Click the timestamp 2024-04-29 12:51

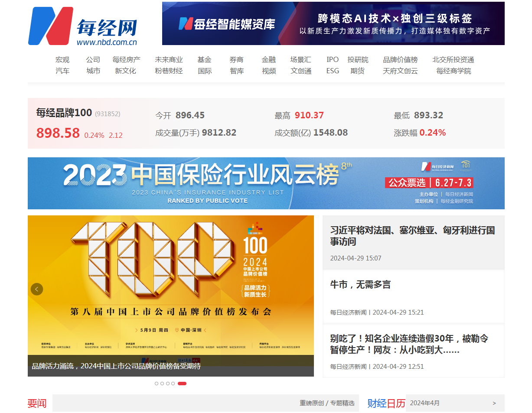pos(398,367)
